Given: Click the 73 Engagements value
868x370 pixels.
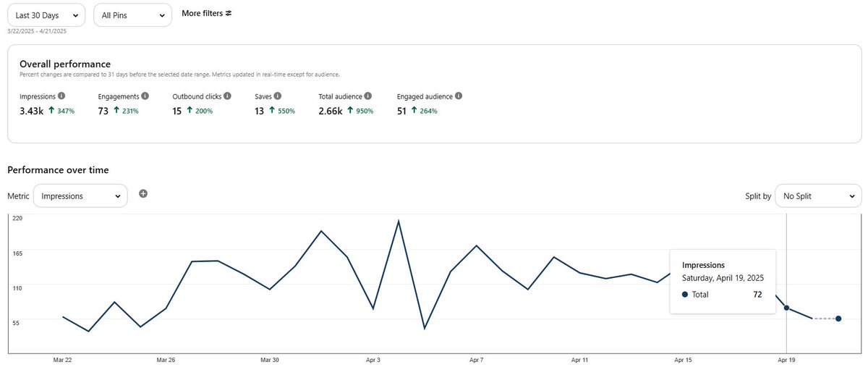Looking at the screenshot, I should [103, 111].
